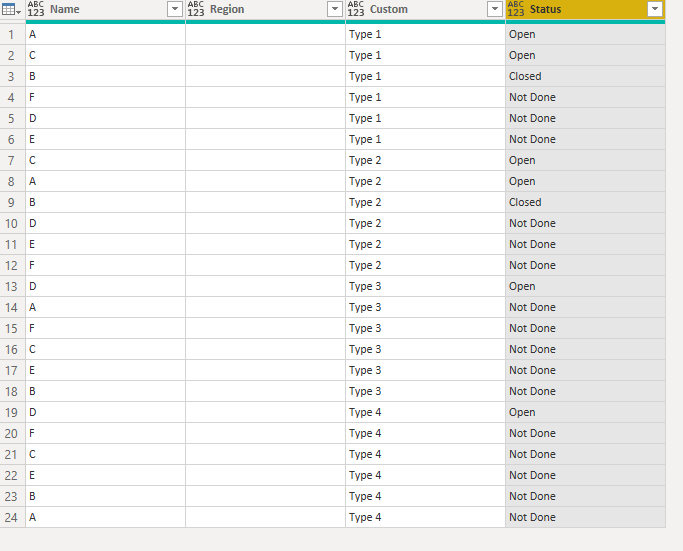Click Name cell 'A' in row 1
This screenshot has height=551, width=683.
point(105,34)
